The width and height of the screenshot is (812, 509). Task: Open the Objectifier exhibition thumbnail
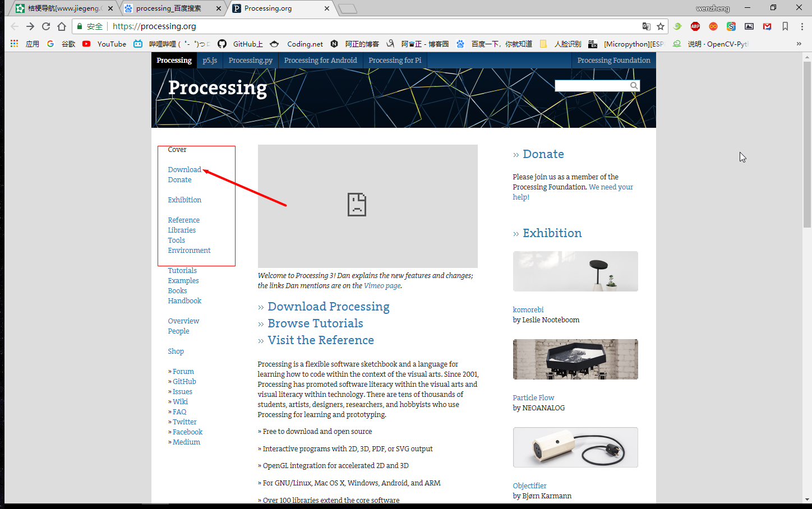tap(575, 447)
